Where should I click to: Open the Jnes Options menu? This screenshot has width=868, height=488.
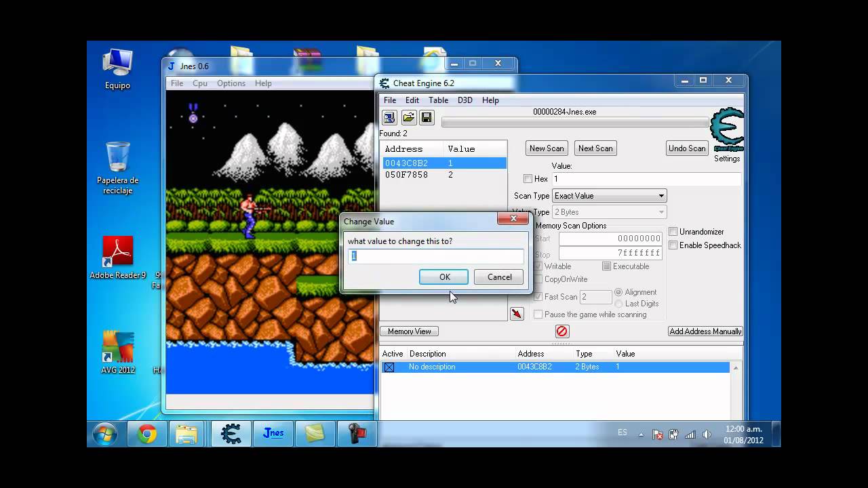pyautogui.click(x=231, y=83)
